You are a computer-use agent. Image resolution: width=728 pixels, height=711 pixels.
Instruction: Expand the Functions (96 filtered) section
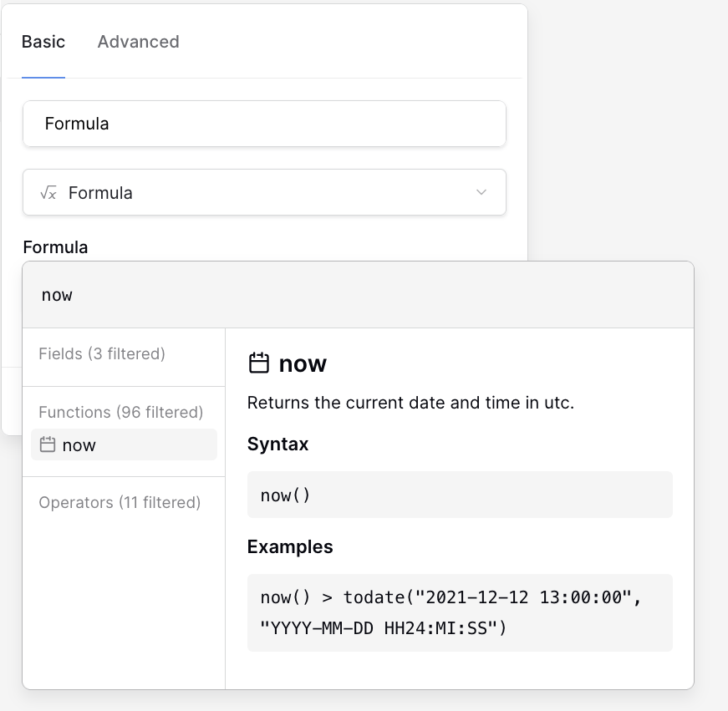coord(121,412)
